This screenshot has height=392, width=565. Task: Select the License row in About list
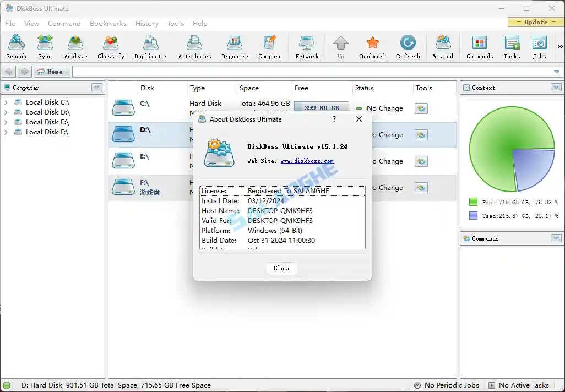(x=282, y=191)
